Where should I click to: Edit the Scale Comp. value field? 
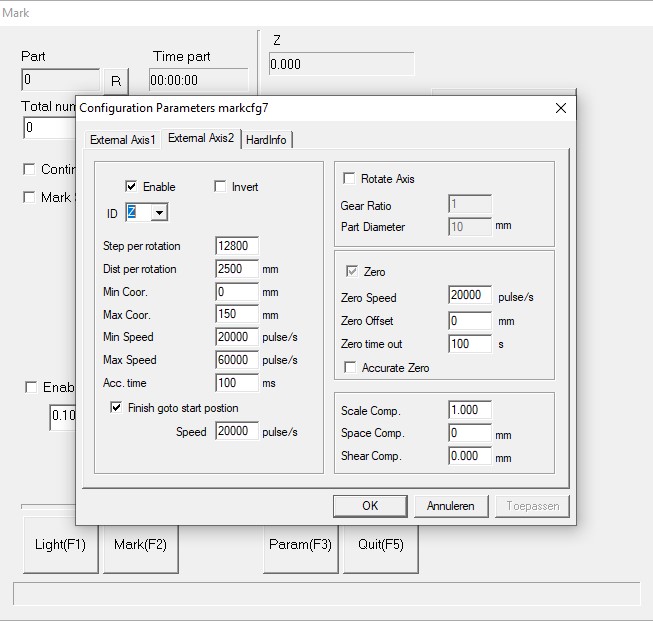click(x=470, y=411)
